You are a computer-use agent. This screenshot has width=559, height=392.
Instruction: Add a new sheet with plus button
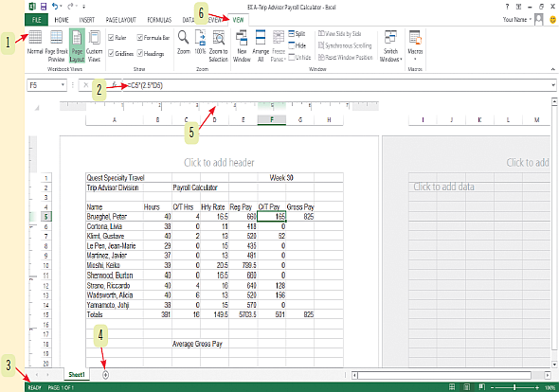[x=105, y=375]
